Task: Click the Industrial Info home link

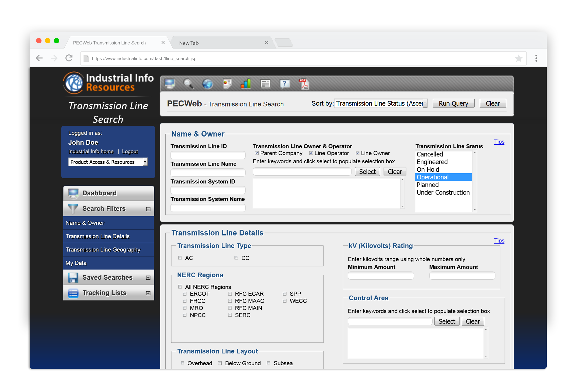Action: click(91, 151)
